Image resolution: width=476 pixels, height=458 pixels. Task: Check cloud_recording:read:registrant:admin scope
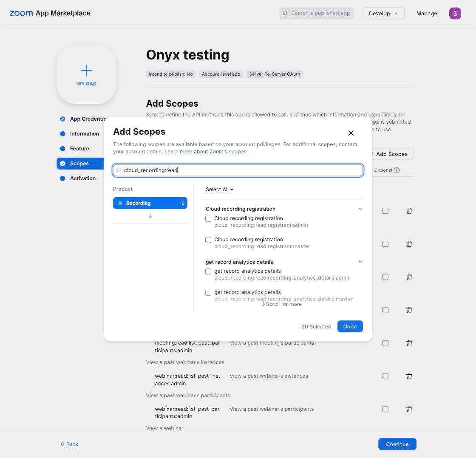pos(208,219)
